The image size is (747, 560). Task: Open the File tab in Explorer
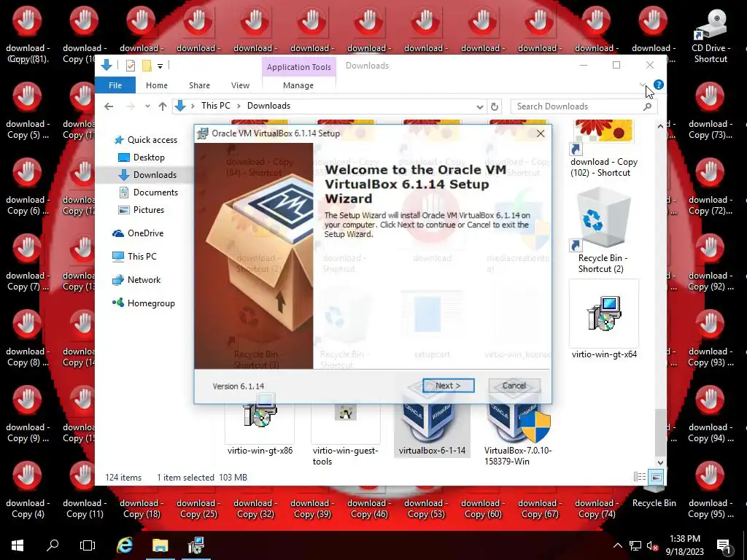(x=115, y=85)
